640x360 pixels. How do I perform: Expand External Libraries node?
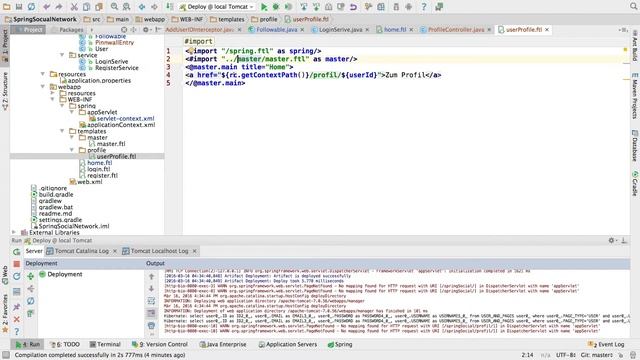[x=14, y=232]
